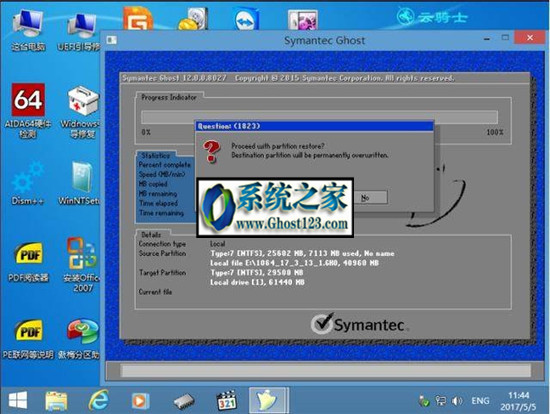Open the PE network instructions PDF icon
The height and width of the screenshot is (414, 550).
[28, 339]
